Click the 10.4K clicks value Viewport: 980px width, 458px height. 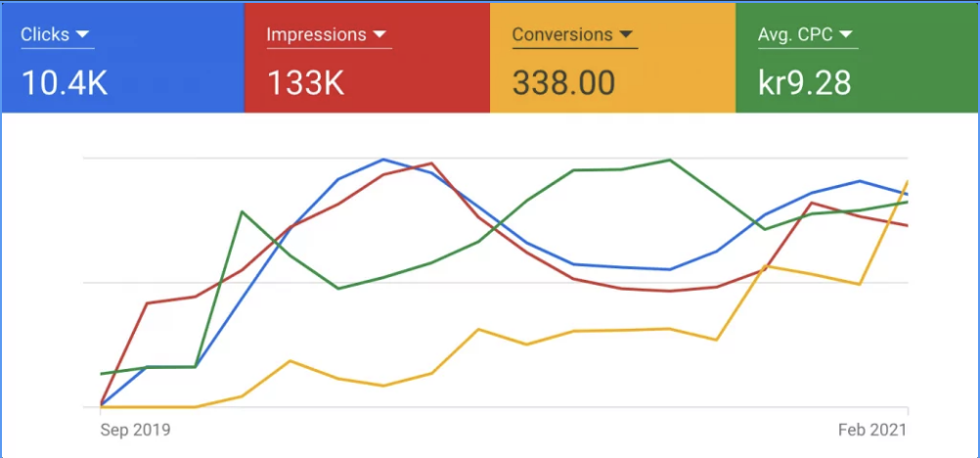65,82
